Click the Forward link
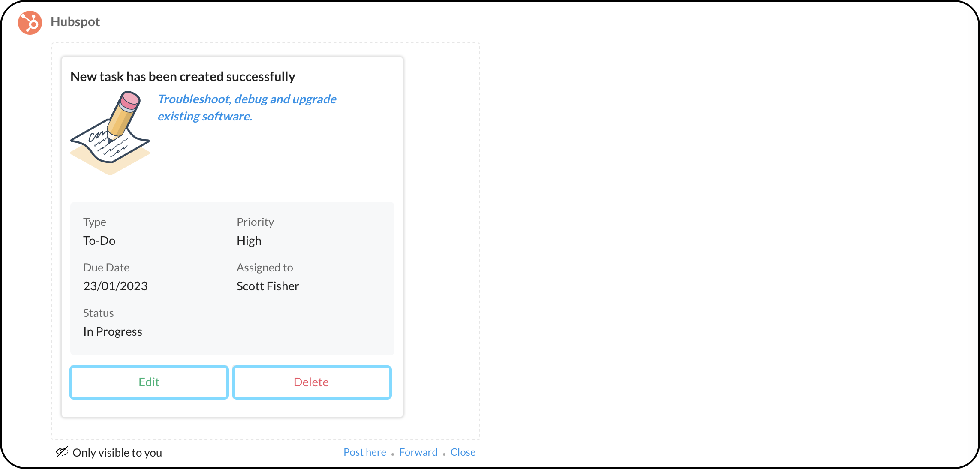The width and height of the screenshot is (980, 469). (418, 452)
